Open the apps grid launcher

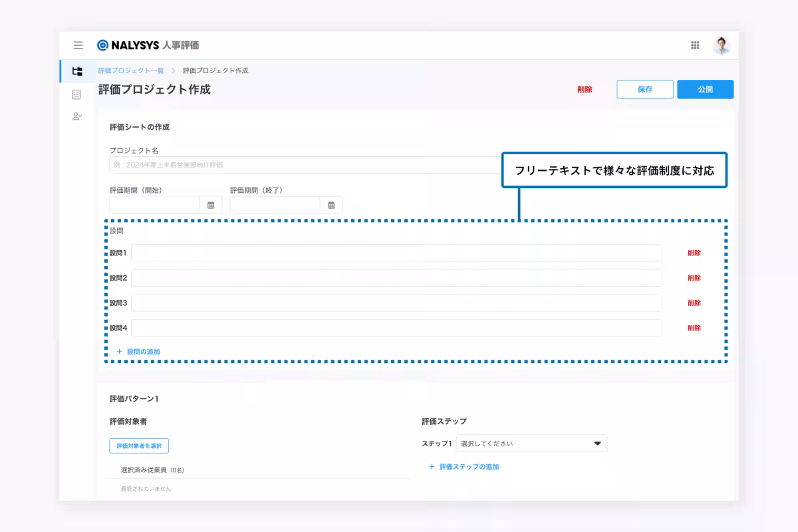click(695, 45)
